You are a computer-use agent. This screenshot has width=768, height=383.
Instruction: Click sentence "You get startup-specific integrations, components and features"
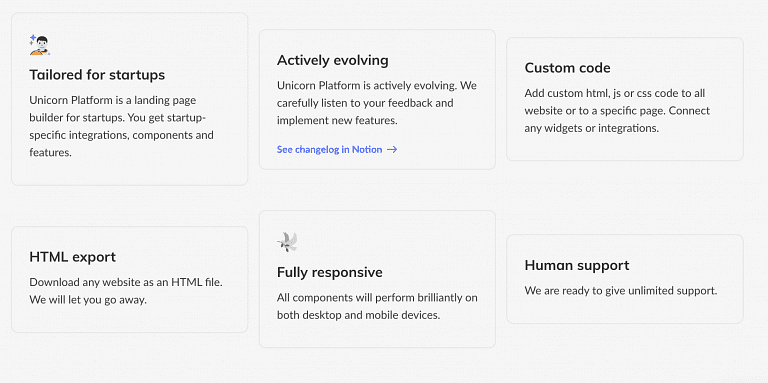(x=121, y=135)
